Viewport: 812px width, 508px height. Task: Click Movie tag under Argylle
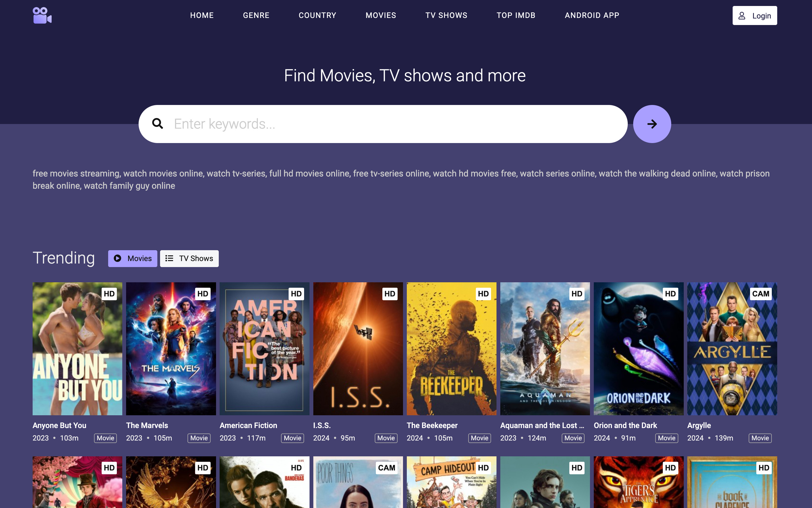[x=760, y=438]
